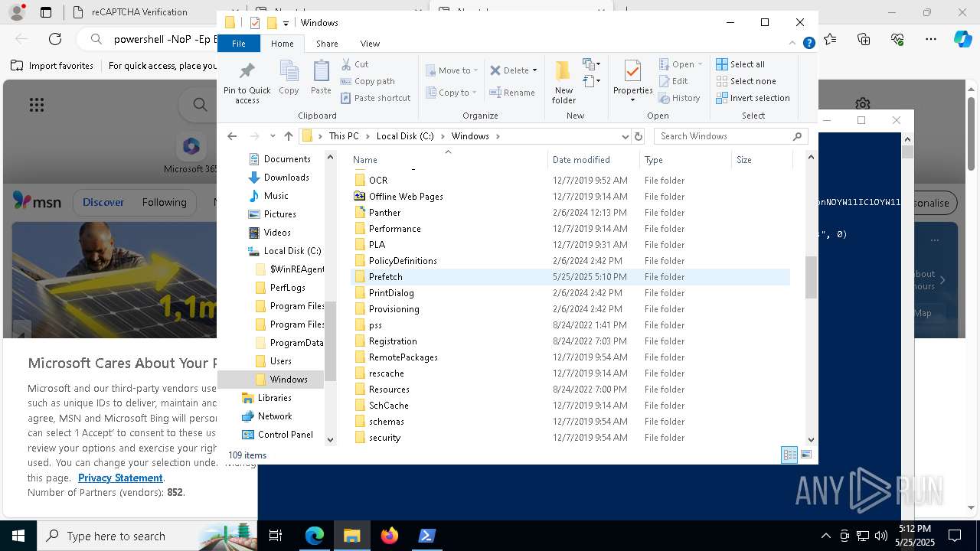Switch to the Share ribbon tab

point(327,44)
